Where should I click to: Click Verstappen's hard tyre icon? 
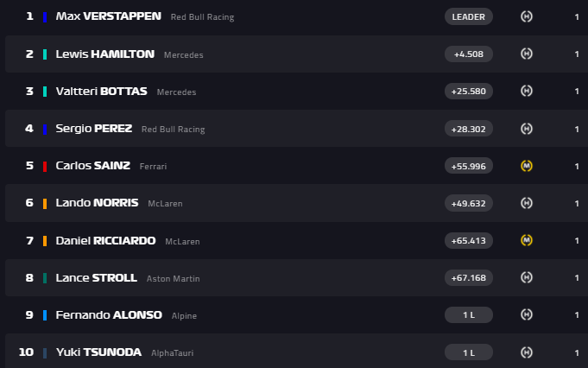[526, 16]
